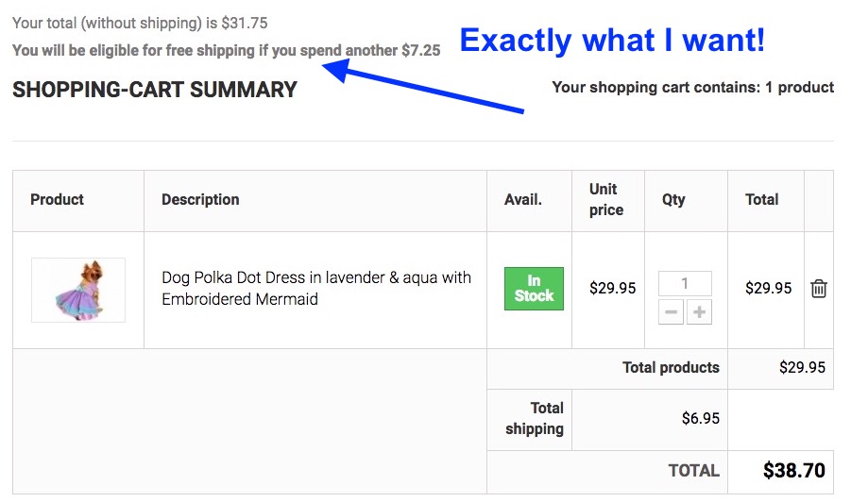Click the cart contains 1 product text
Screen dimensions: 868x502
692,88
